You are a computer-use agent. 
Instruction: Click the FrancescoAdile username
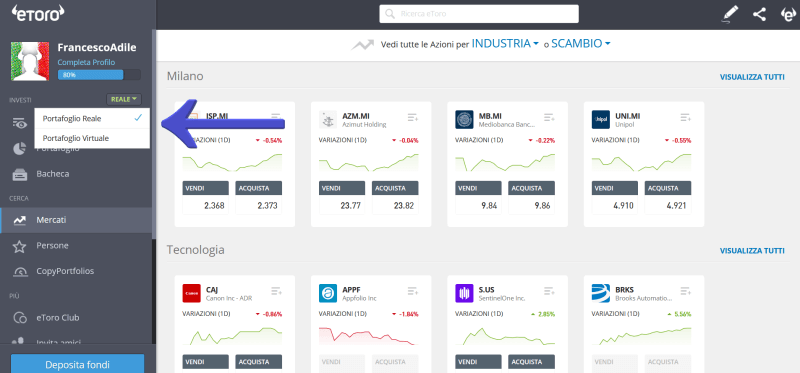pyautogui.click(x=97, y=47)
